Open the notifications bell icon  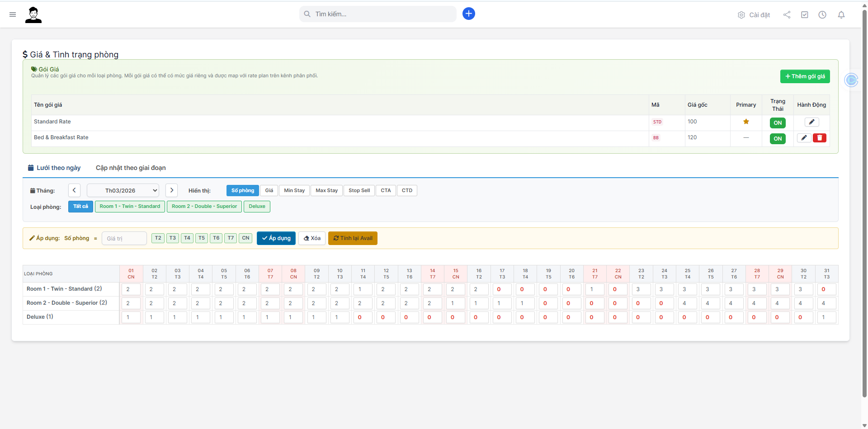coord(841,15)
